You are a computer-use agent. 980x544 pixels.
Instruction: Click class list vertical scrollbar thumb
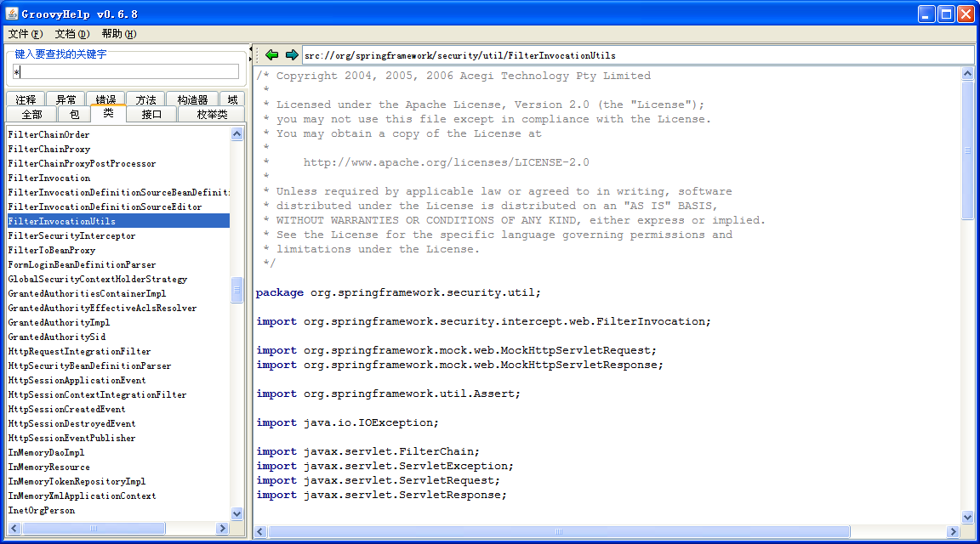(236, 290)
